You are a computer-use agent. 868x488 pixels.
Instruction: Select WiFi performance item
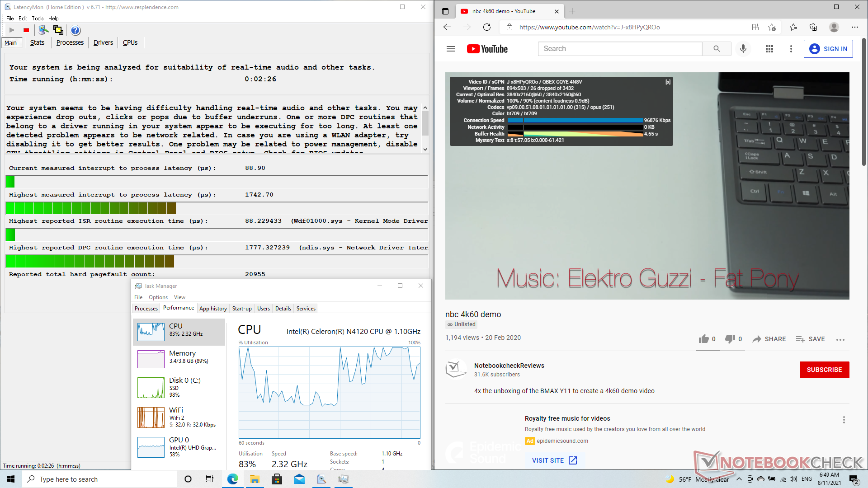point(179,417)
